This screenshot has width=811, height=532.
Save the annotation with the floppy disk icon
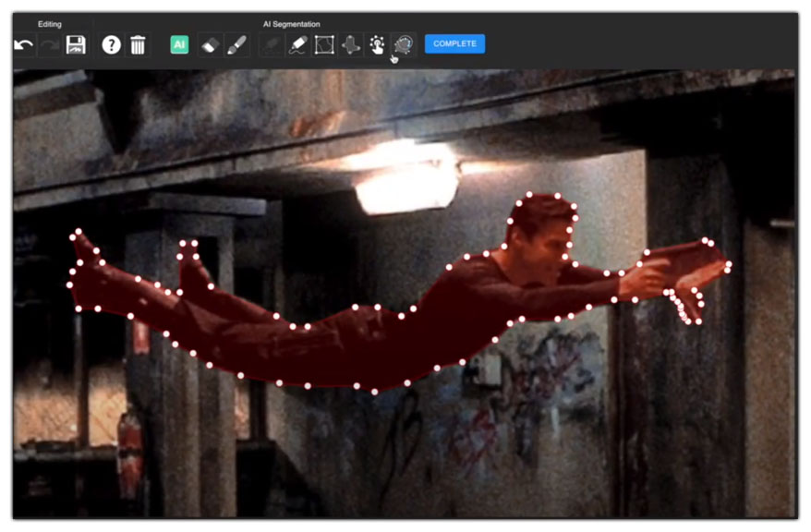point(76,44)
